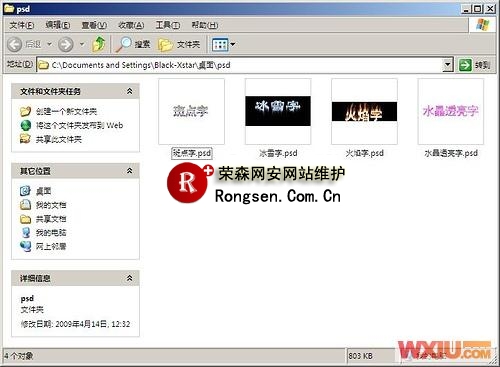Go up one folder level icon

[99, 44]
